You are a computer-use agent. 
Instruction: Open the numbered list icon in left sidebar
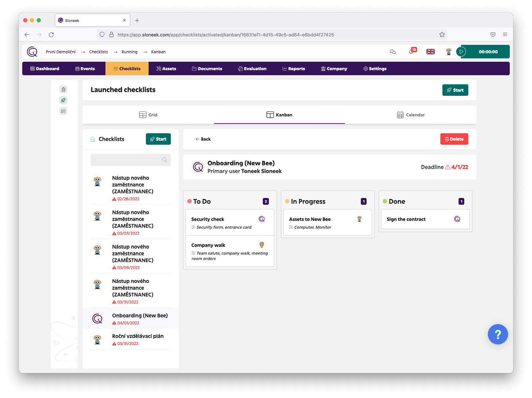coord(63,111)
